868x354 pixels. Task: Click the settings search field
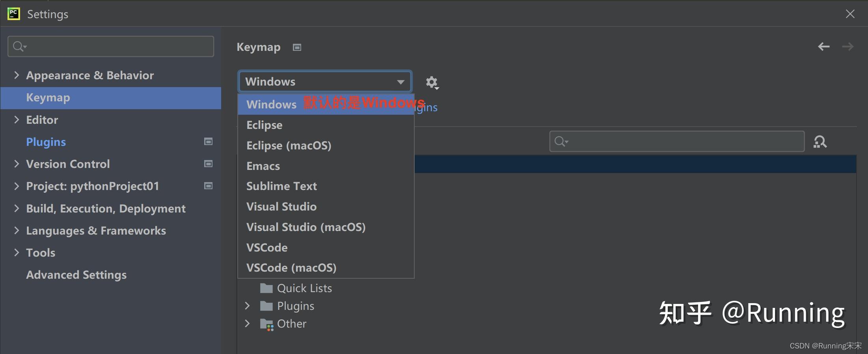point(111,47)
